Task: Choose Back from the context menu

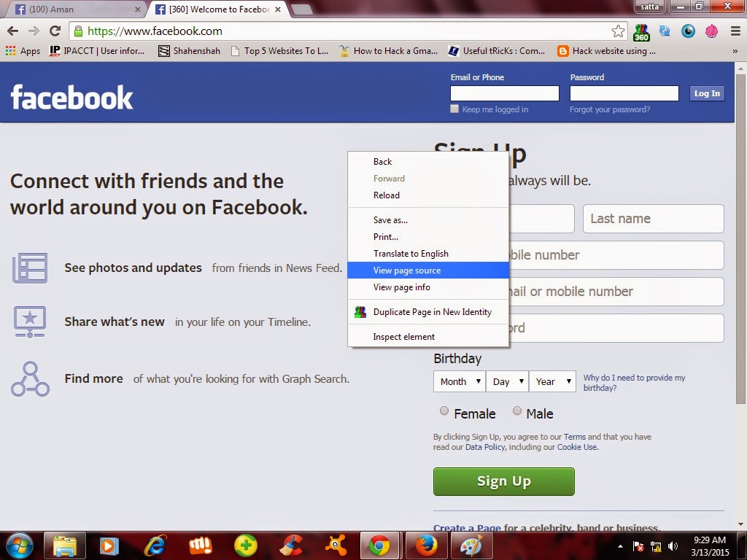Action: [428, 162]
